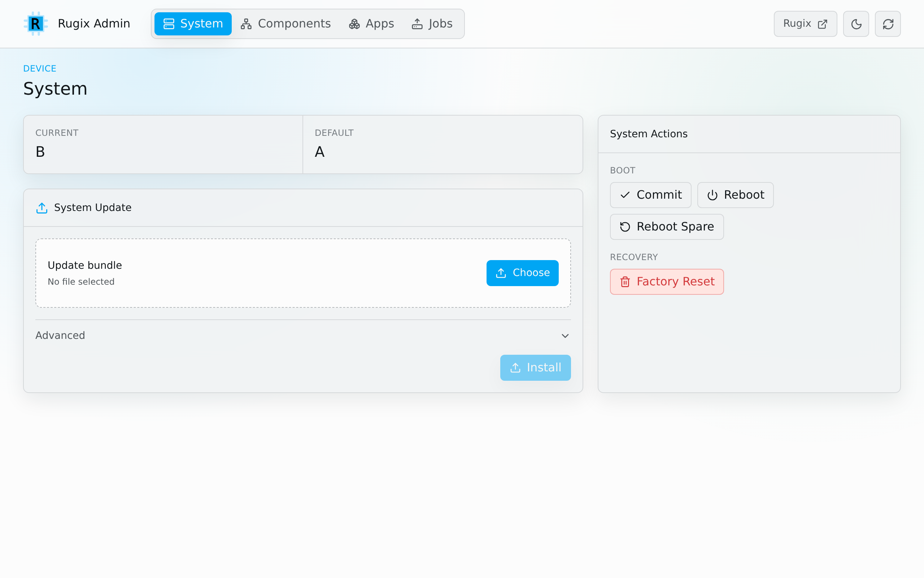Click the System page heading
Viewport: 924px width, 578px height.
(55, 89)
